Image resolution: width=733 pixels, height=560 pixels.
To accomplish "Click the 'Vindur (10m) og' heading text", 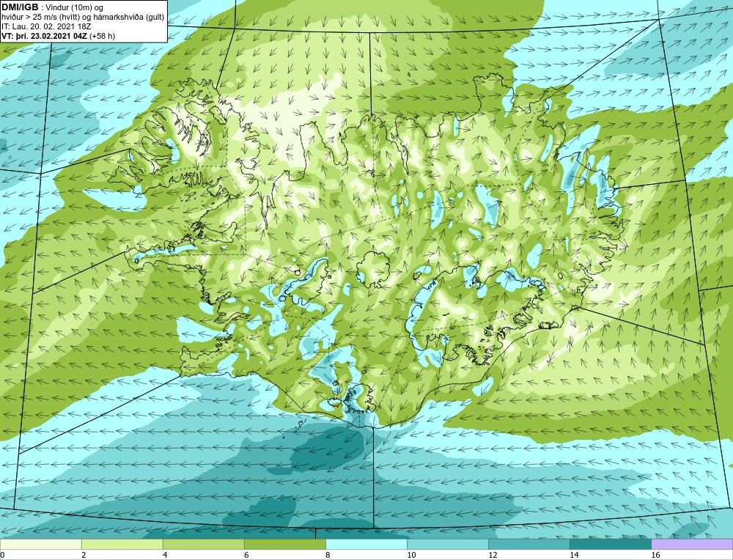I will 75,7.
